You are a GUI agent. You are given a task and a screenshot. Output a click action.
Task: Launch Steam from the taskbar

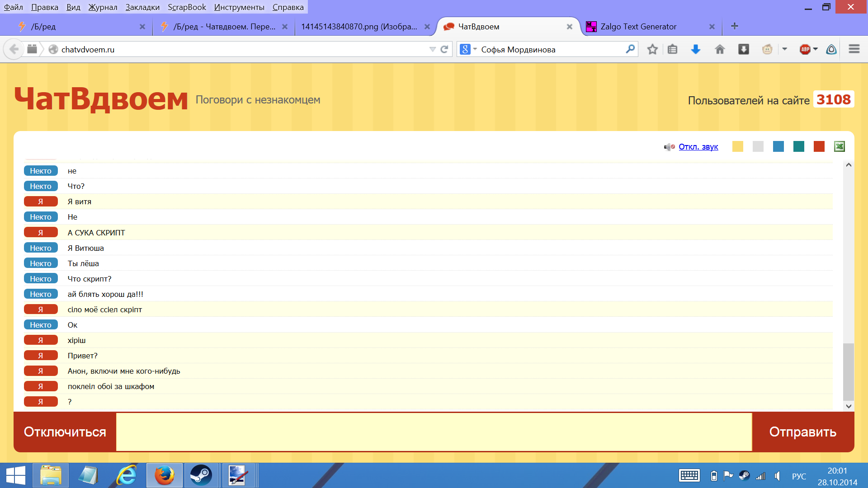pos(201,475)
